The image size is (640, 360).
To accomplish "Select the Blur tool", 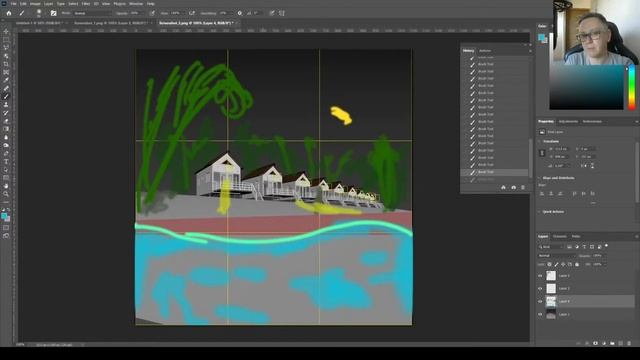I will (6, 137).
